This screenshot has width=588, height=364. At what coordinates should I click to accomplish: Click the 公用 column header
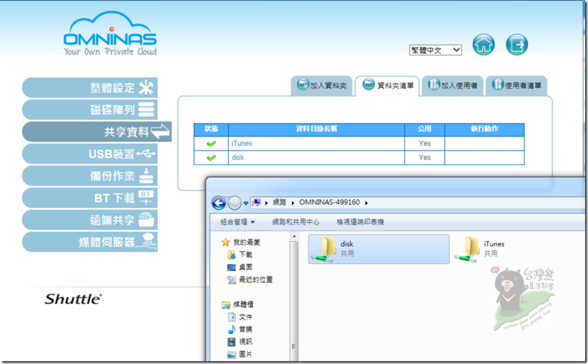(424, 129)
